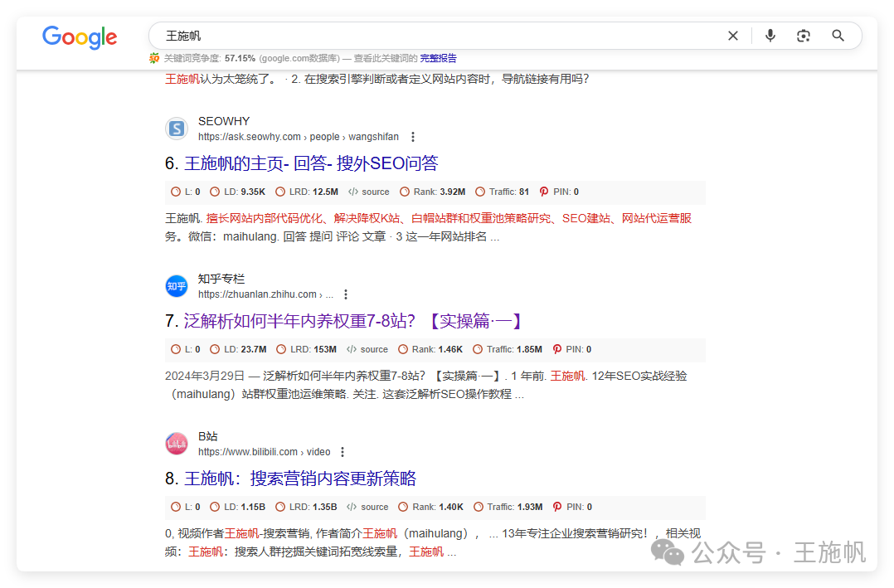
Task: Click the X to clear the search query
Action: (732, 36)
